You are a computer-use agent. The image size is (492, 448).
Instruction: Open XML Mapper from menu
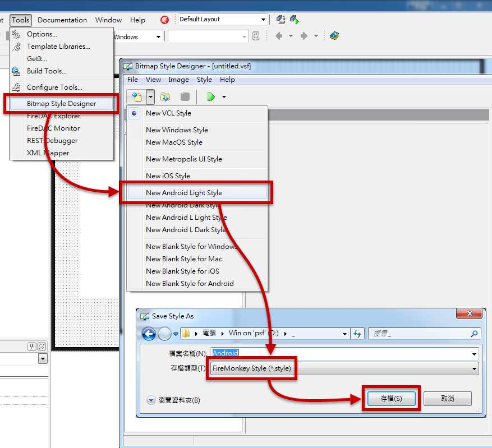tap(62, 153)
